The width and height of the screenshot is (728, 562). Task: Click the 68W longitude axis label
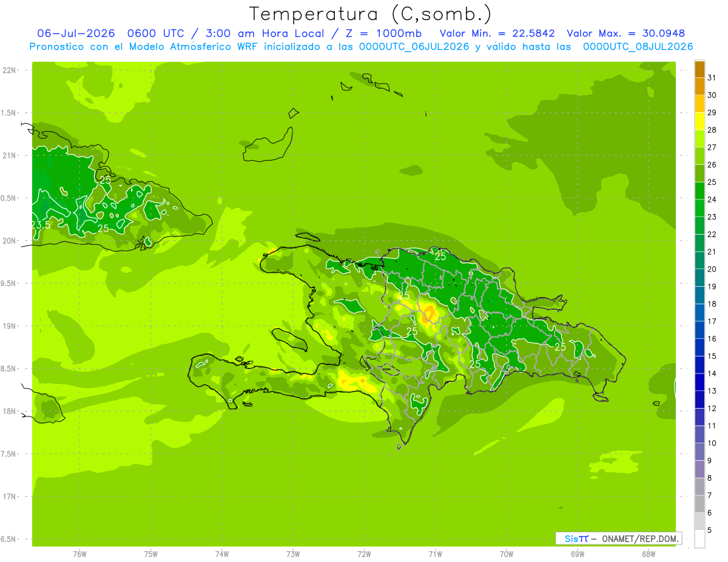tap(649, 554)
